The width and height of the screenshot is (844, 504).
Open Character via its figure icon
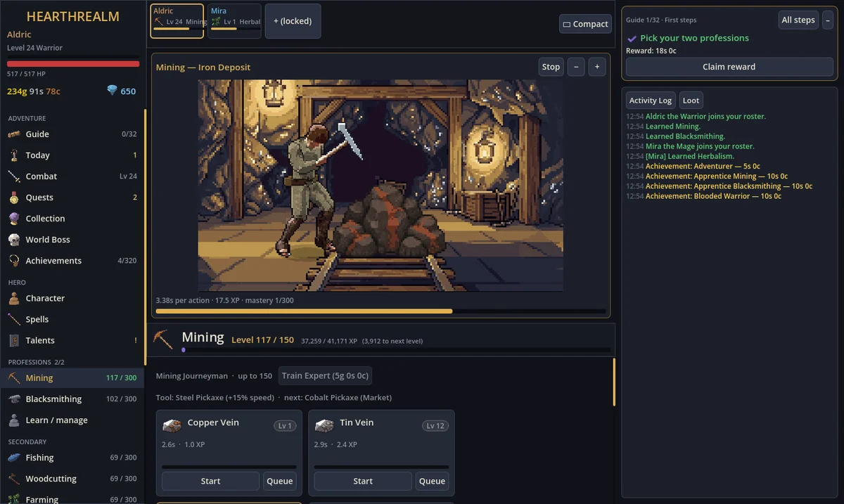(x=14, y=298)
